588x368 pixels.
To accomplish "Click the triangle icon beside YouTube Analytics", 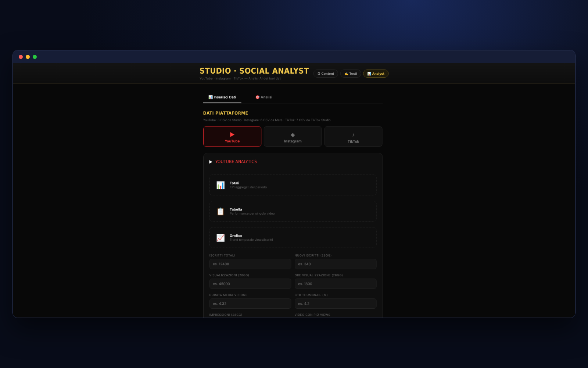I will pyautogui.click(x=211, y=162).
